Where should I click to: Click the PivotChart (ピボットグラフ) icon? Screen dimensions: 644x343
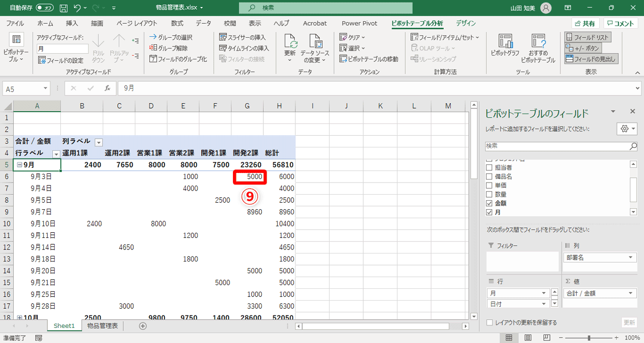click(505, 42)
